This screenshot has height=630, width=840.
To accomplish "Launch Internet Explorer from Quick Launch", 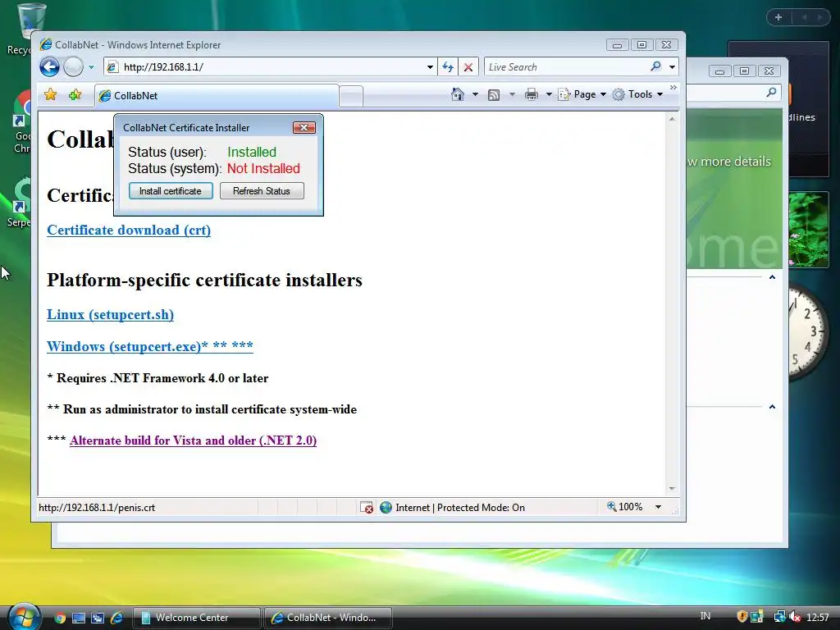I will pyautogui.click(x=116, y=618).
